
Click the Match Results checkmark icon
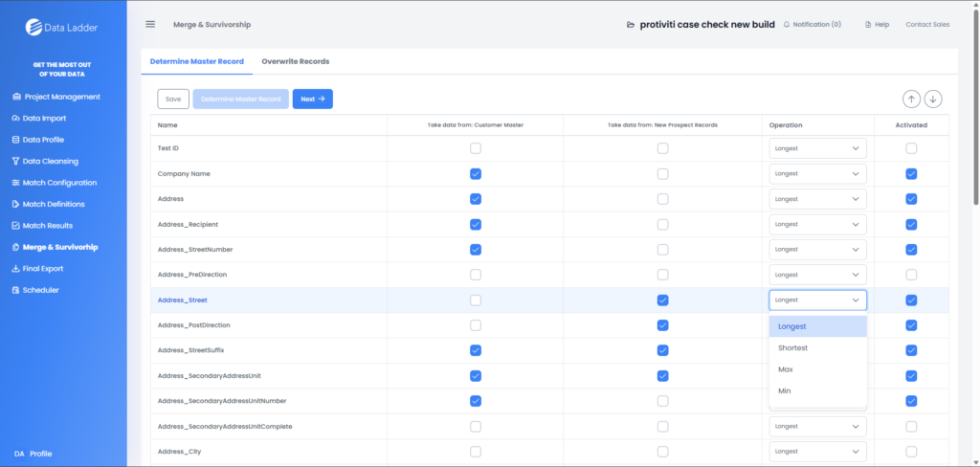(16, 226)
